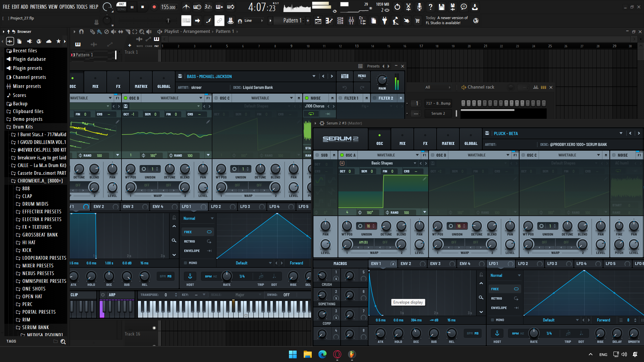644x362 pixels.
Task: Select the playlist magnet snap icon
Action: 81,32
